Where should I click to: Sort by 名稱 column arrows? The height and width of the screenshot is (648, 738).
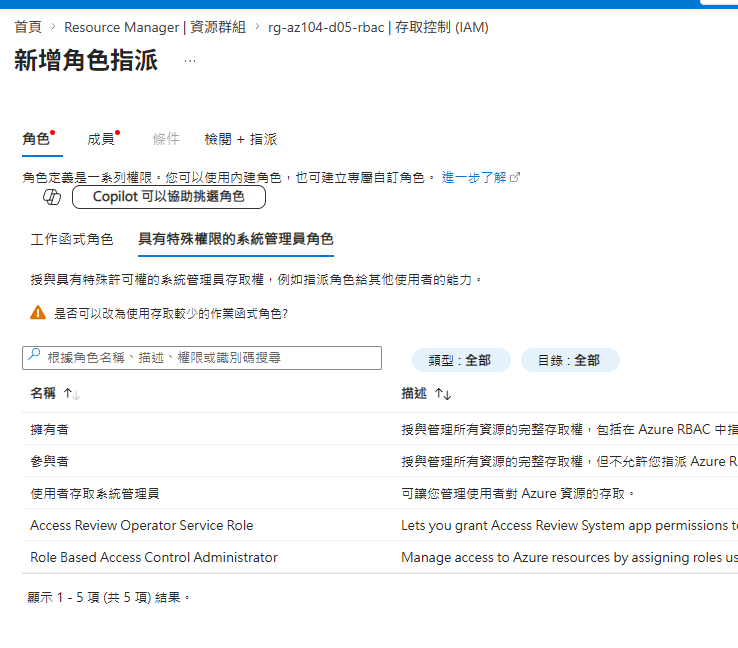click(x=72, y=393)
